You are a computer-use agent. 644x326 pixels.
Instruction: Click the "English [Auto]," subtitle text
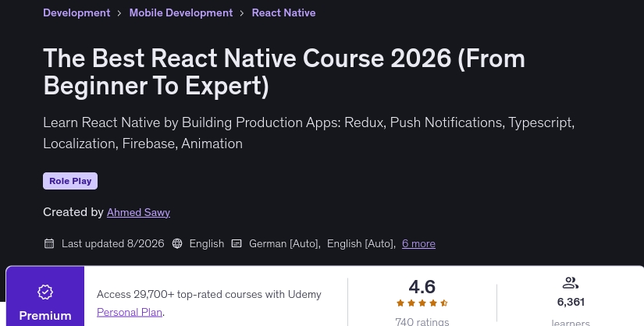point(361,243)
